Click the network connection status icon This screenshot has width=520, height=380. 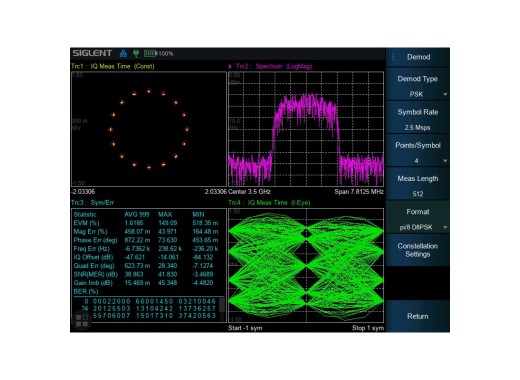pos(123,53)
